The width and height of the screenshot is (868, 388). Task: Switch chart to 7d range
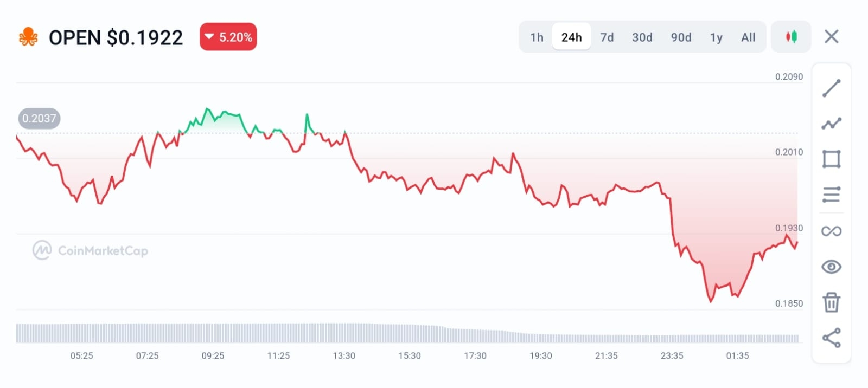tap(607, 37)
